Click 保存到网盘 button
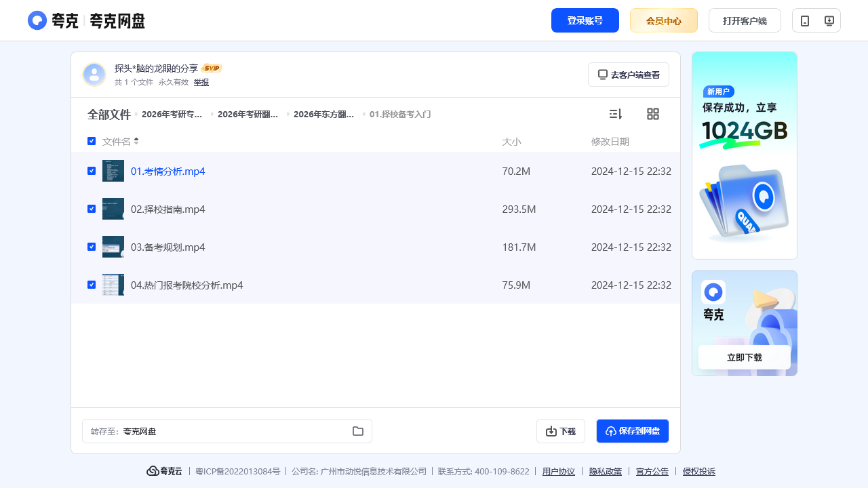868x488 pixels. tap(633, 431)
